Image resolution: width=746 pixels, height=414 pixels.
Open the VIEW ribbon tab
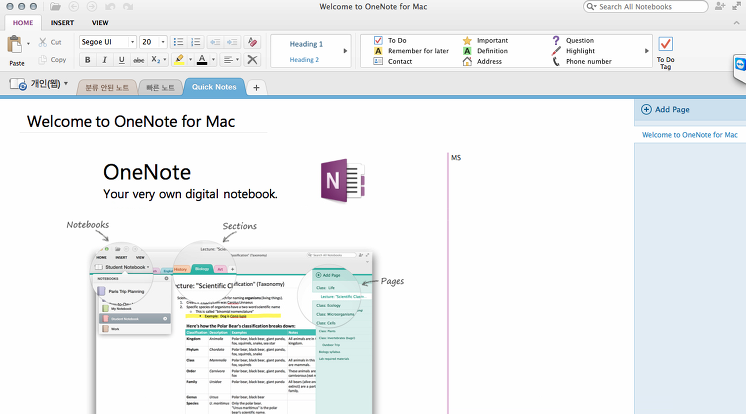pyautogui.click(x=100, y=22)
